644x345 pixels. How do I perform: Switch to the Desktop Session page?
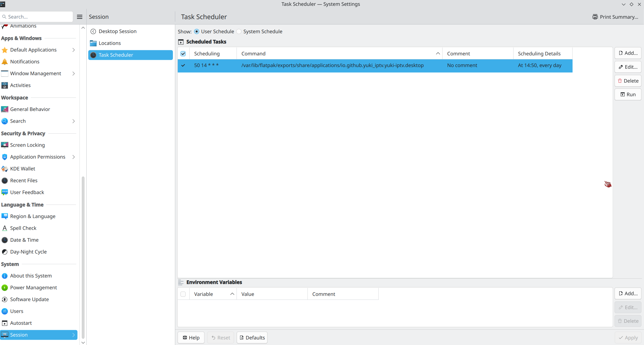117,31
